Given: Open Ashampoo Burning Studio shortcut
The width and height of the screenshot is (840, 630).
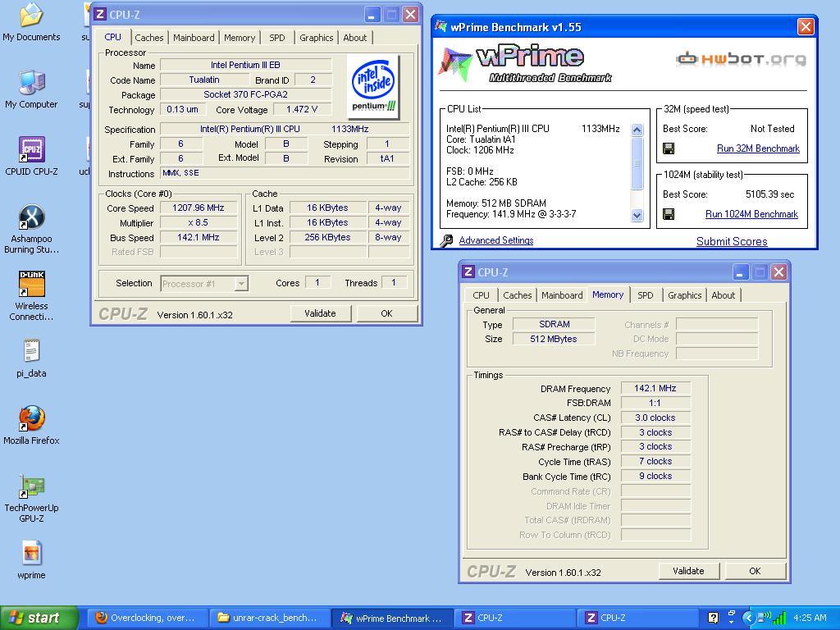Looking at the screenshot, I should (31, 229).
